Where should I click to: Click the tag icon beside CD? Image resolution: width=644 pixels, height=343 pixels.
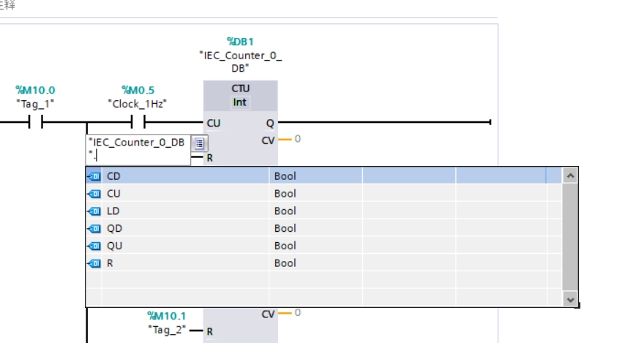coord(93,176)
